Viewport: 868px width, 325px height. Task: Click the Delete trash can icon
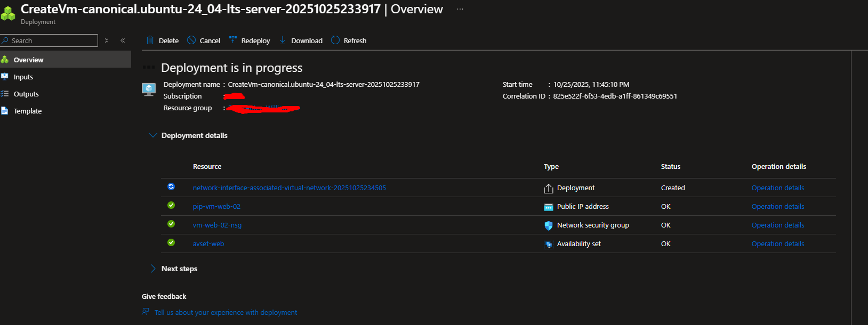click(150, 40)
